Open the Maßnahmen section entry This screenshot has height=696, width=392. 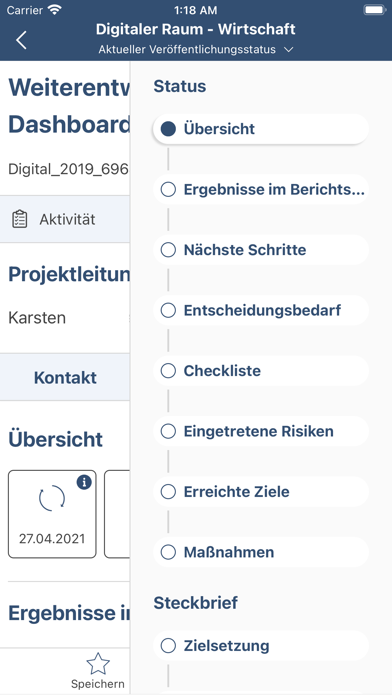(x=261, y=552)
